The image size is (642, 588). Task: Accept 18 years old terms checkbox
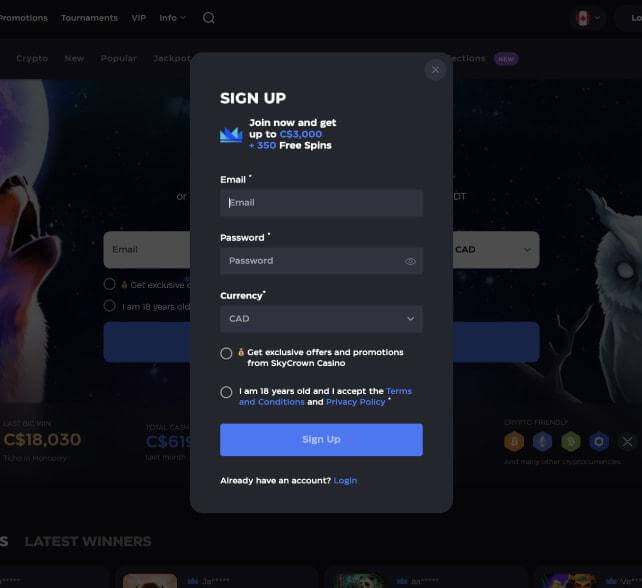226,392
